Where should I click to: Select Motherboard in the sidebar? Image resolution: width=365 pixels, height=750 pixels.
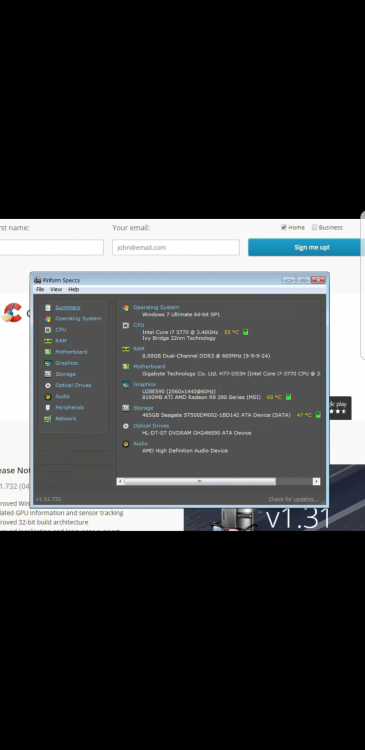[x=71, y=352]
